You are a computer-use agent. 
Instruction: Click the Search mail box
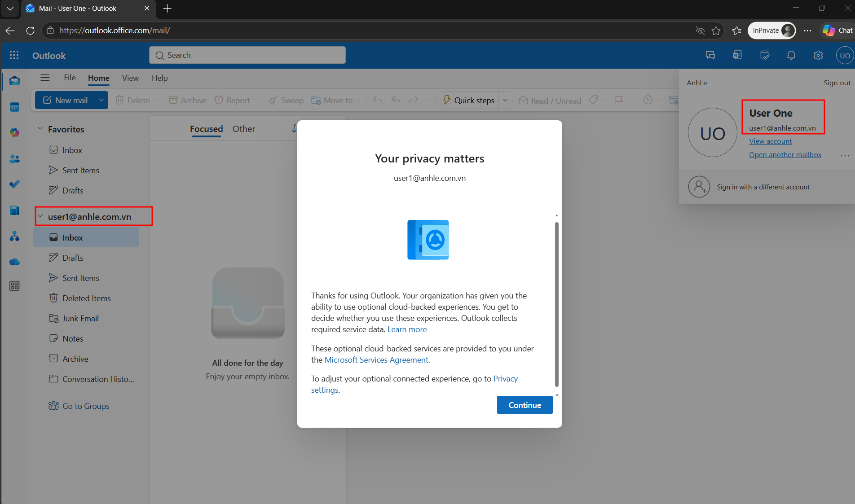coord(247,55)
